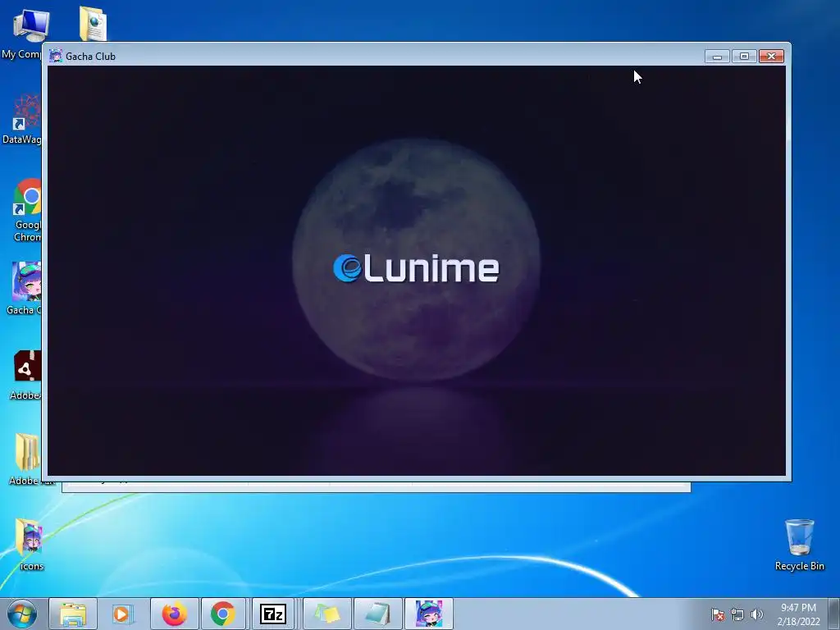
Task: Select the icons folder on desktop
Action: [30, 545]
